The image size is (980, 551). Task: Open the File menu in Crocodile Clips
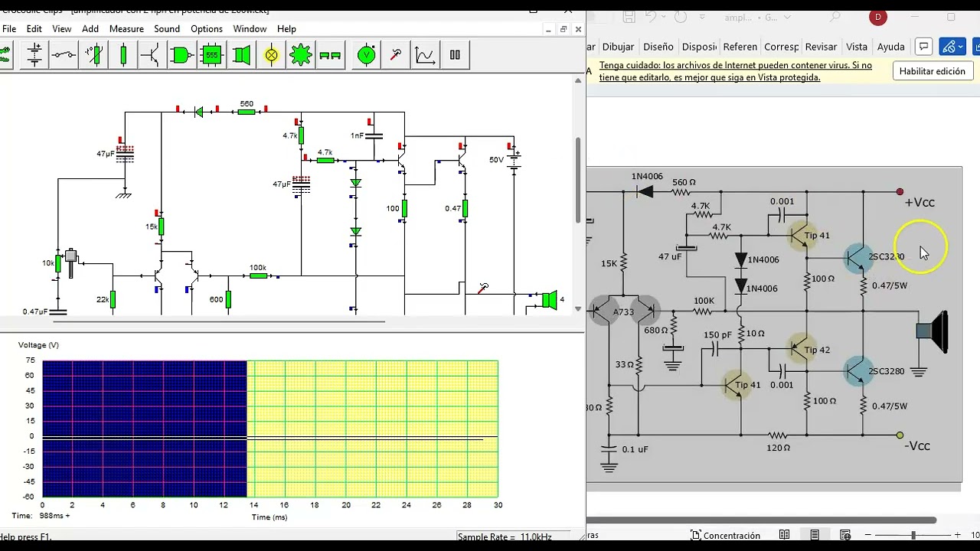coord(9,29)
